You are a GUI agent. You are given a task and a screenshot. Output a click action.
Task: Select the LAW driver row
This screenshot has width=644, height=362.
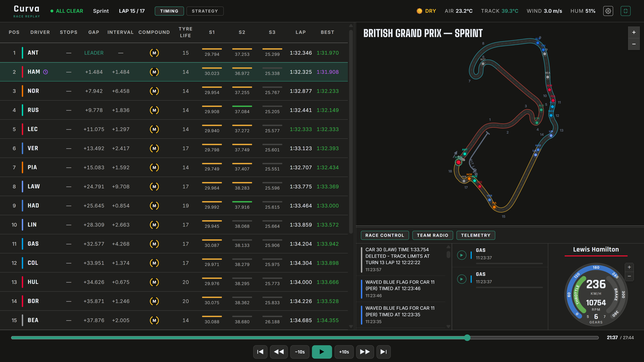[174, 187]
